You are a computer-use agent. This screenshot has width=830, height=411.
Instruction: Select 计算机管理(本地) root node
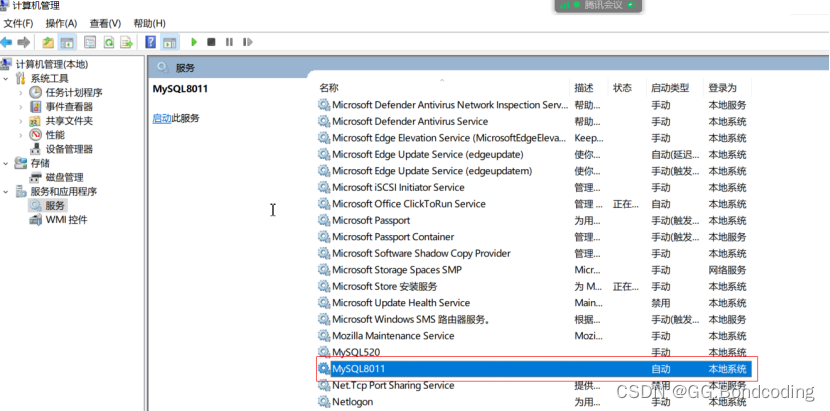tap(52, 65)
